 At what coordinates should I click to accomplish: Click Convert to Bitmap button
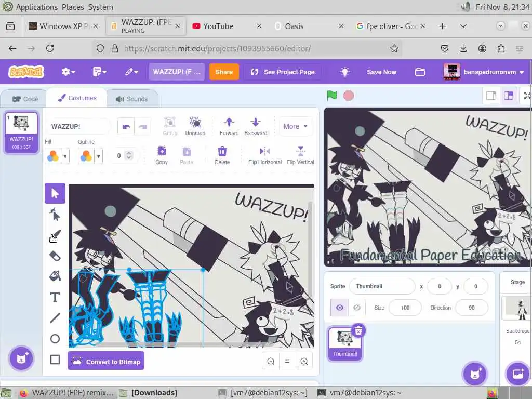(106, 362)
